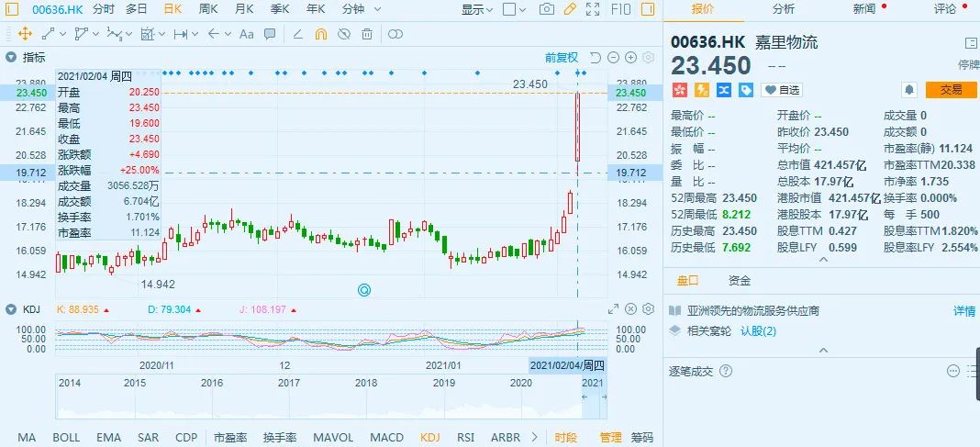Select the Aa text annotation tool

247,34
